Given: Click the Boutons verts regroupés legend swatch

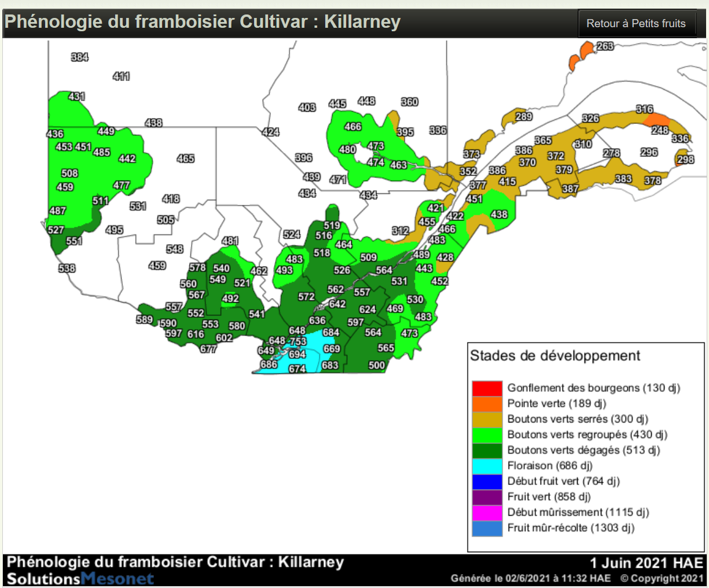Looking at the screenshot, I should point(487,435).
